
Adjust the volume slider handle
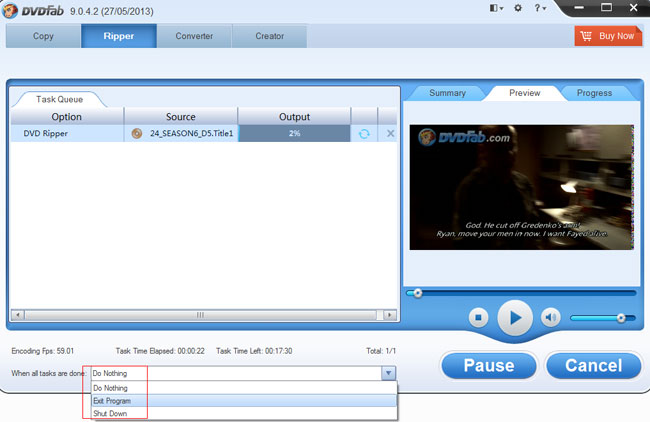pos(621,318)
